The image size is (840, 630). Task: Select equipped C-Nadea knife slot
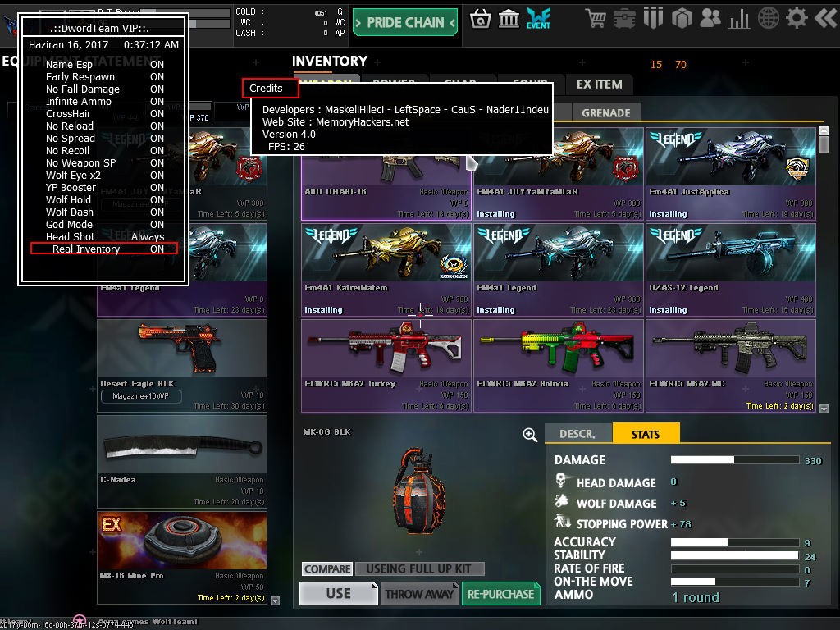point(182,462)
